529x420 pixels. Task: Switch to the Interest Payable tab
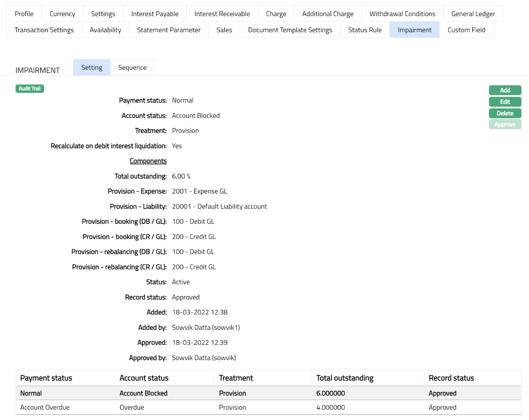pos(155,13)
